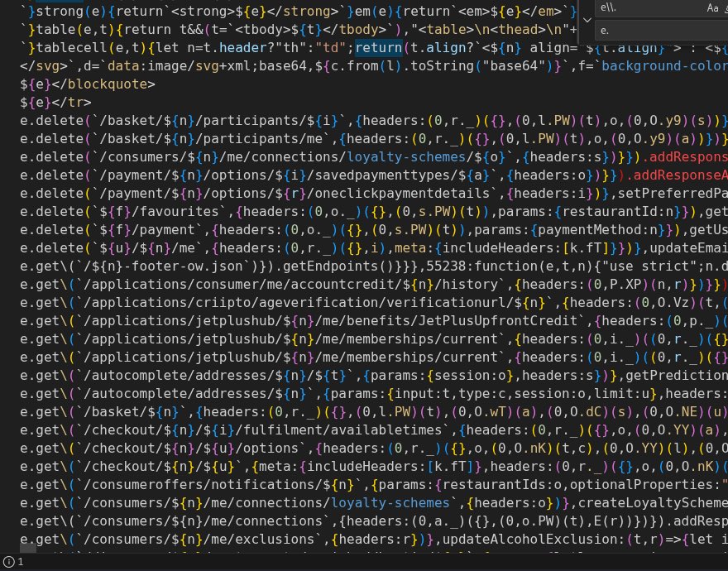The width and height of the screenshot is (728, 571).
Task: Click 'paymentMethod:n' in the payment delete line
Action: (596, 230)
